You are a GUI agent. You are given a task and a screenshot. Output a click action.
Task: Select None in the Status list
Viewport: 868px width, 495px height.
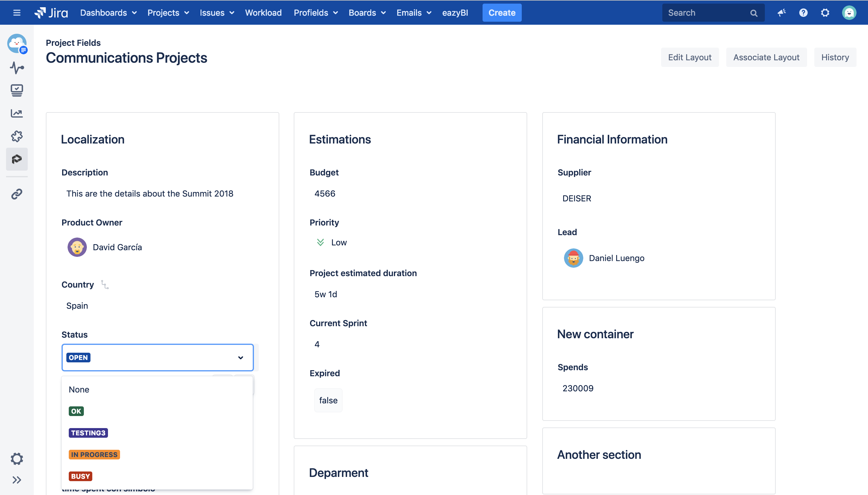[x=157, y=389]
